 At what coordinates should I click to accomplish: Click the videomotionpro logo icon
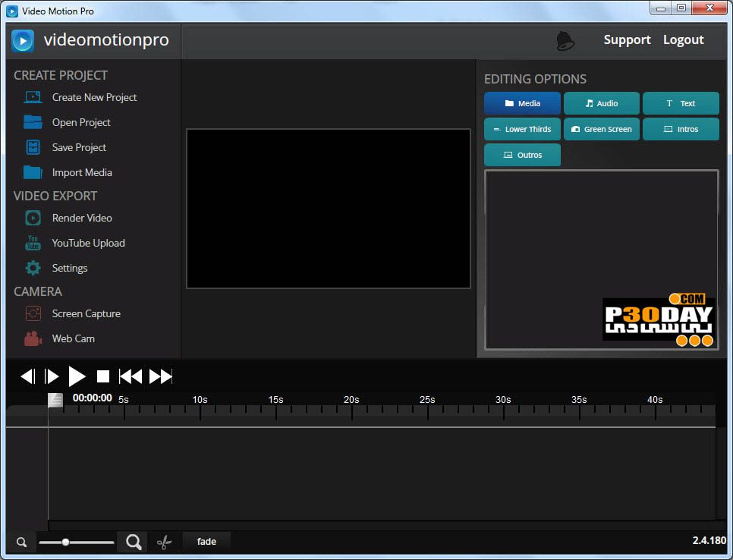23,41
